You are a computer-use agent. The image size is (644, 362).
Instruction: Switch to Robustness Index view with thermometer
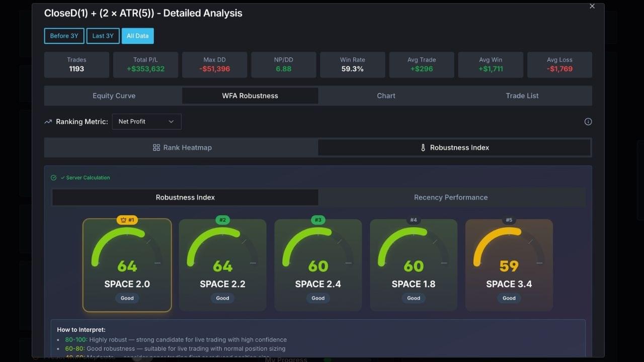(454, 147)
